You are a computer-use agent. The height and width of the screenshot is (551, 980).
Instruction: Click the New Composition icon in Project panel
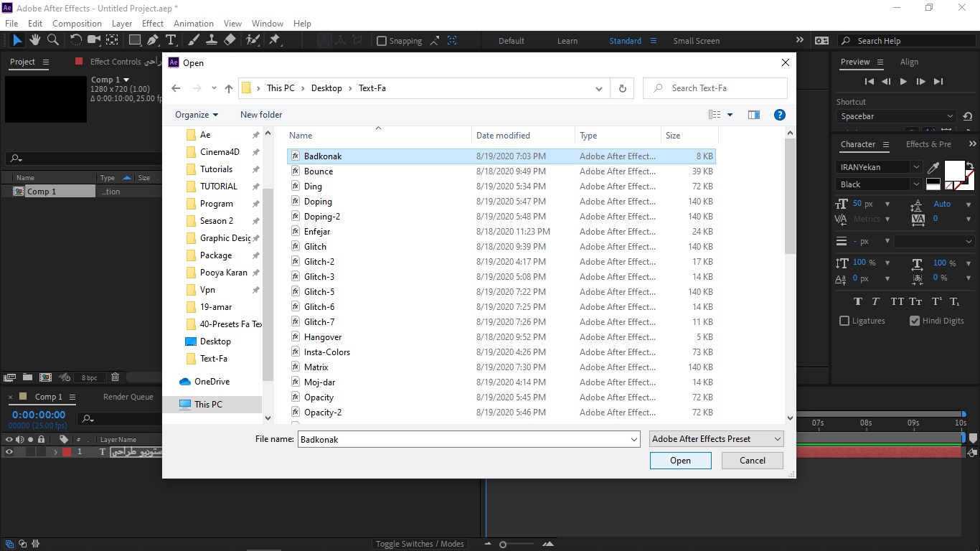[45, 377]
